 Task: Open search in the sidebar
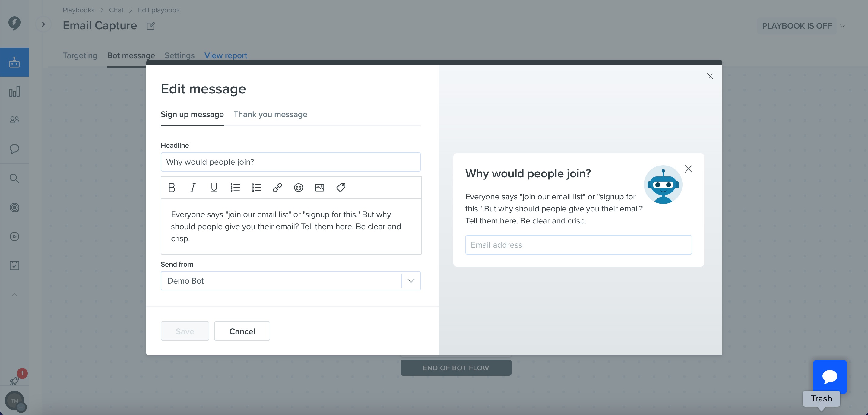click(x=14, y=179)
